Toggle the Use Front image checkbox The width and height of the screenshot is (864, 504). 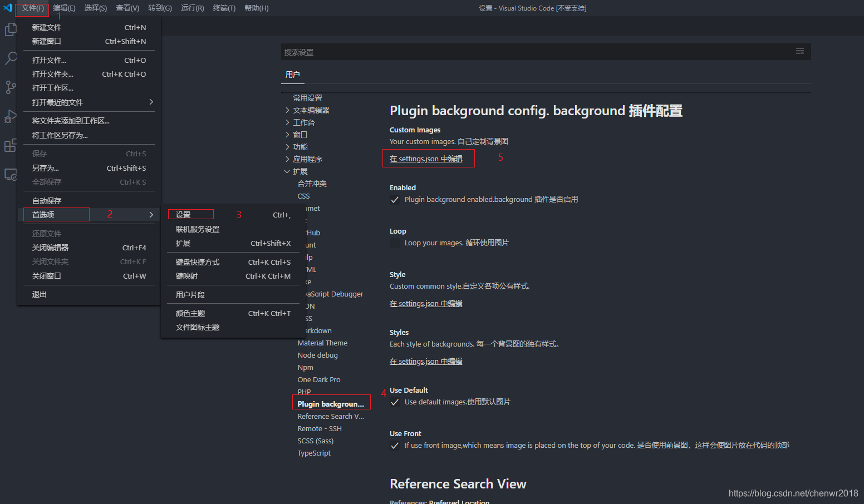395,446
